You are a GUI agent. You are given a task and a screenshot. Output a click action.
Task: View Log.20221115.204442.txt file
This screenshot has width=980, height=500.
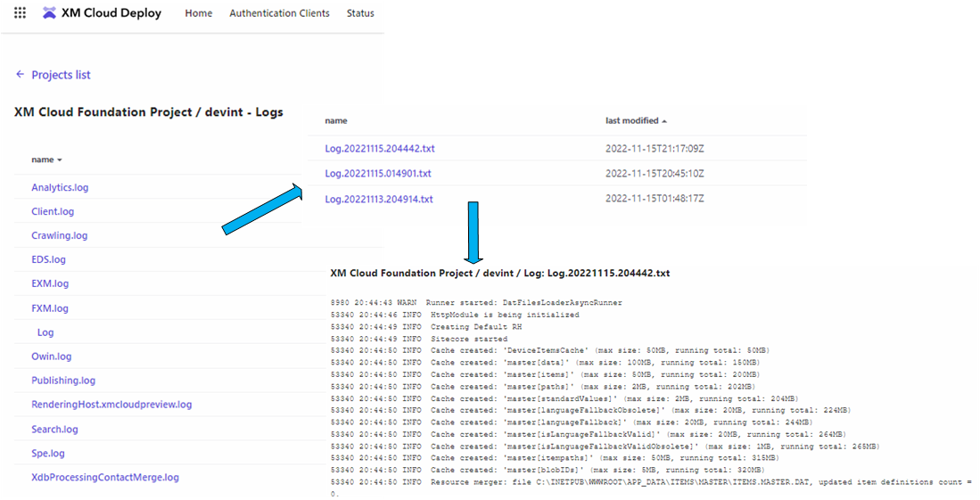tap(380, 149)
